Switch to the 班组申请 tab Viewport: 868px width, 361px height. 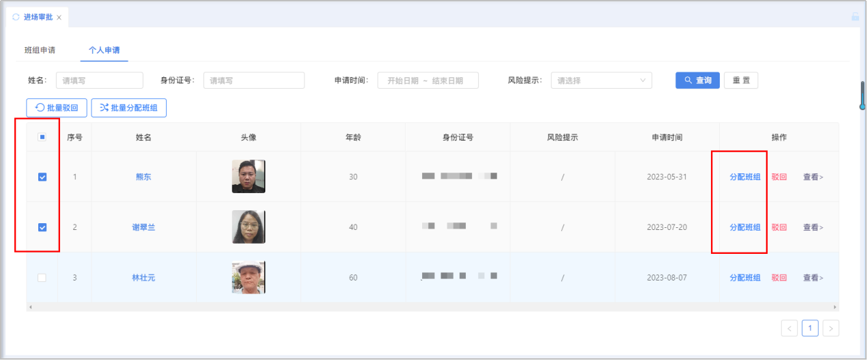[40, 50]
